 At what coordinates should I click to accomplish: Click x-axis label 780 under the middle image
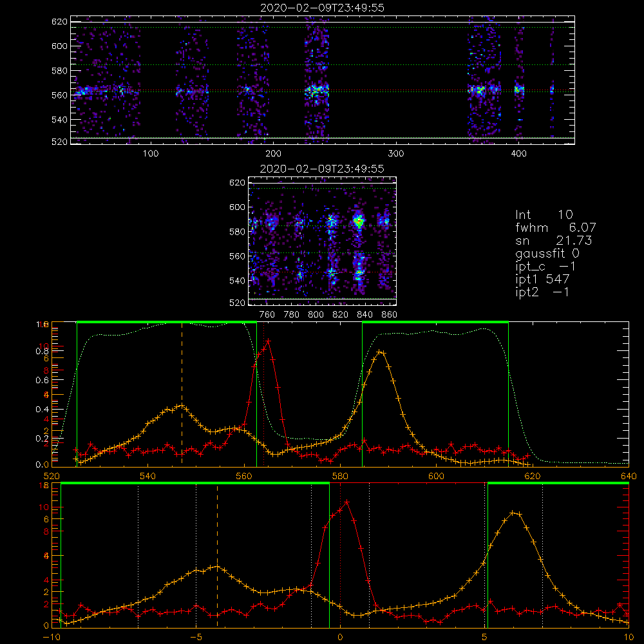tap(292, 315)
